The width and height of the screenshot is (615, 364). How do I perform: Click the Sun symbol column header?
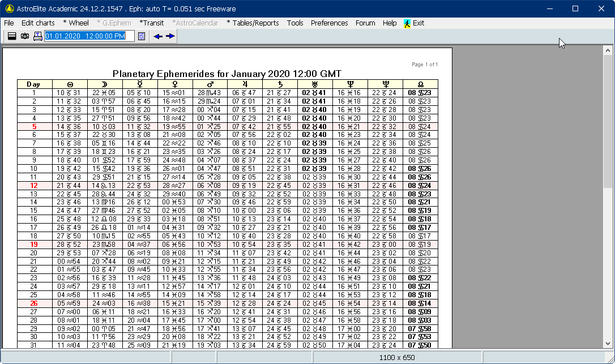click(x=70, y=84)
